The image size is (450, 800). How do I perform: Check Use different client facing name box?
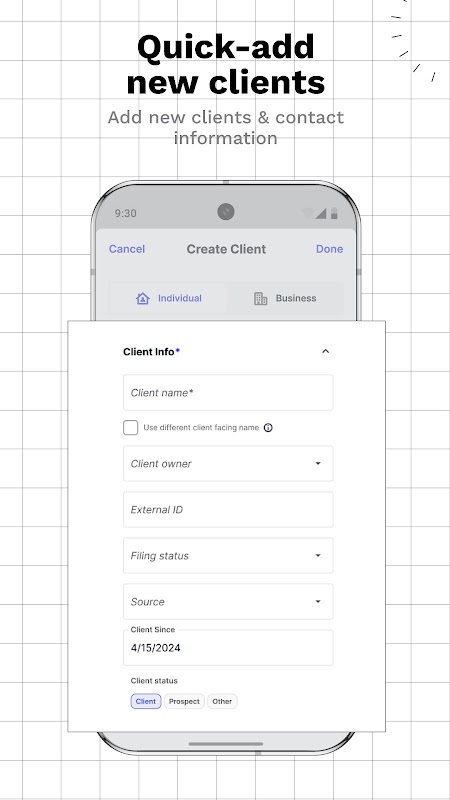coord(131,428)
